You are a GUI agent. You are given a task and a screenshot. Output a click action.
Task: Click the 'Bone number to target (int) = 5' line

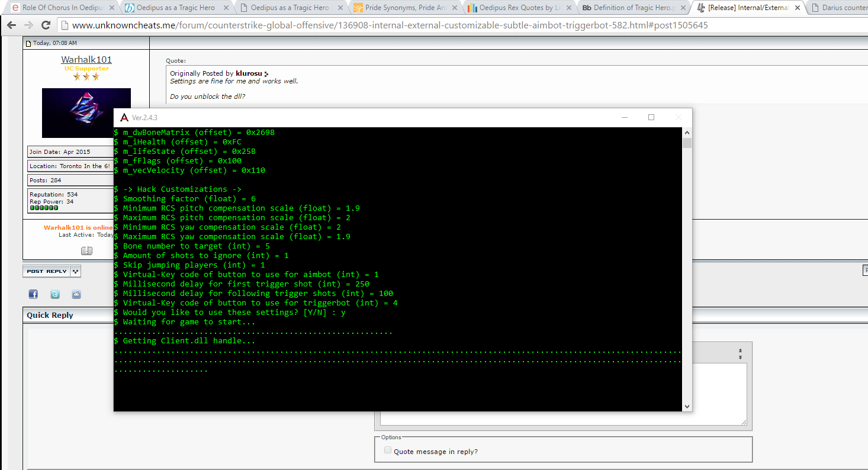pyautogui.click(x=192, y=246)
